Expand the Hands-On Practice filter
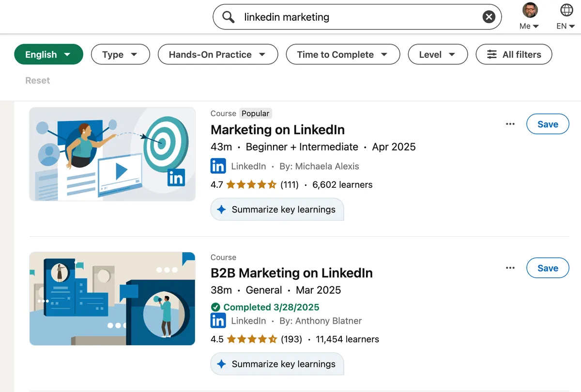This screenshot has height=392, width=581. click(218, 55)
